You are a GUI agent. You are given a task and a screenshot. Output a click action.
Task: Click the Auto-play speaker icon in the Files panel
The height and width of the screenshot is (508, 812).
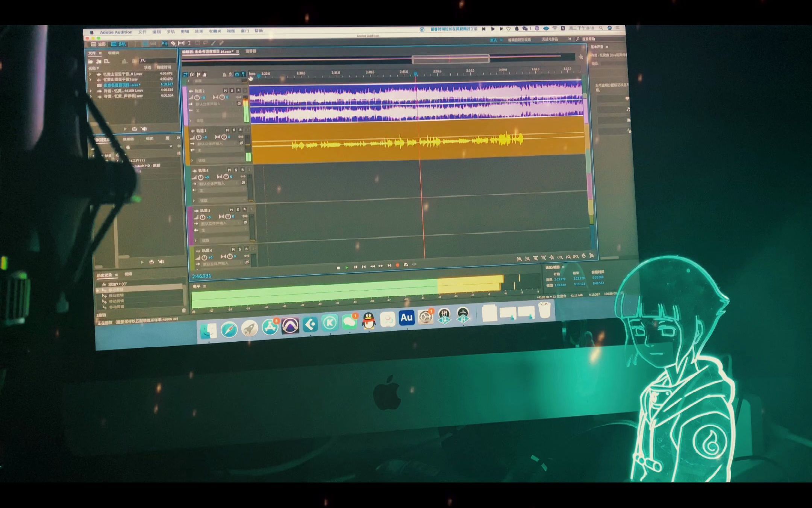click(x=144, y=129)
